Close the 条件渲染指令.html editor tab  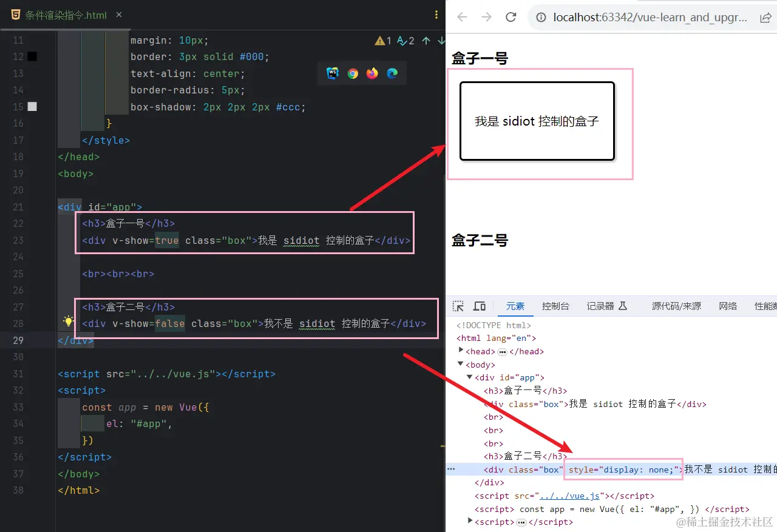(x=118, y=15)
